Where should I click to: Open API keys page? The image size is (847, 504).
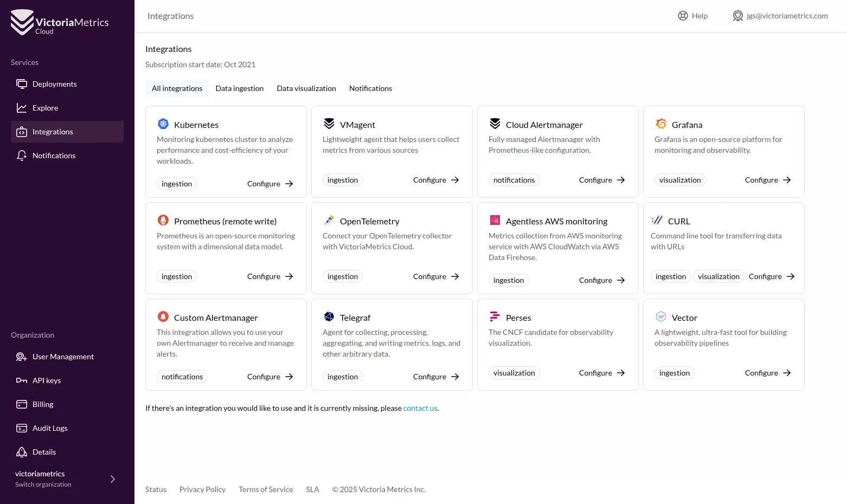(67, 380)
